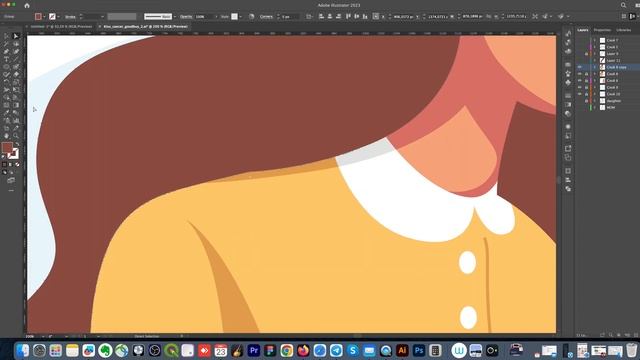Select the Line Segment tool
Screen dimensions: 640x360
16,60
